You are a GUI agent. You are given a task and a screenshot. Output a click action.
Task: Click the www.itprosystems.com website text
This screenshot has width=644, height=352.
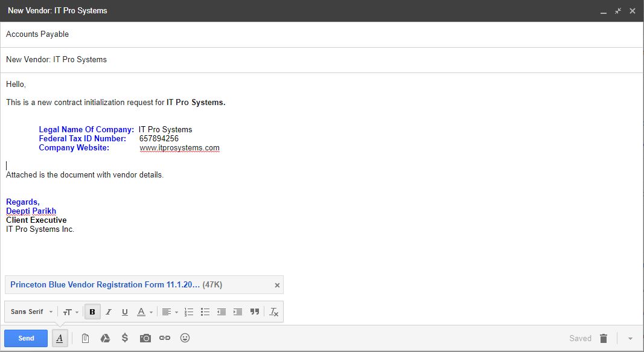(179, 148)
